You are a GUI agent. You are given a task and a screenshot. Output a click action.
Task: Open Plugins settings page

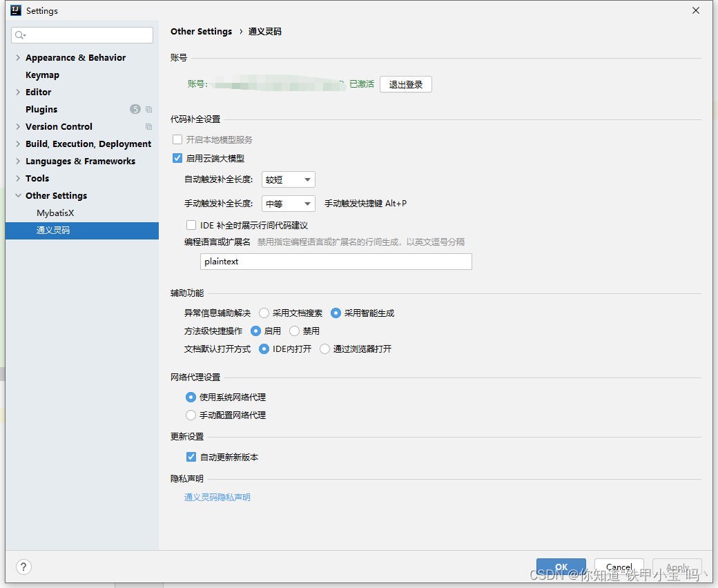(x=41, y=109)
